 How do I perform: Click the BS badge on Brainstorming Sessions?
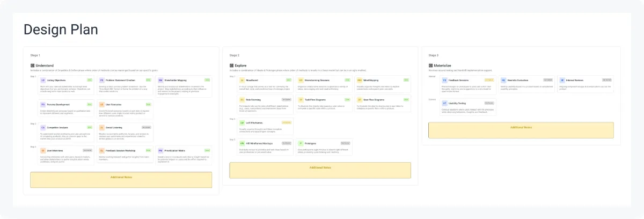pyautogui.click(x=301, y=80)
